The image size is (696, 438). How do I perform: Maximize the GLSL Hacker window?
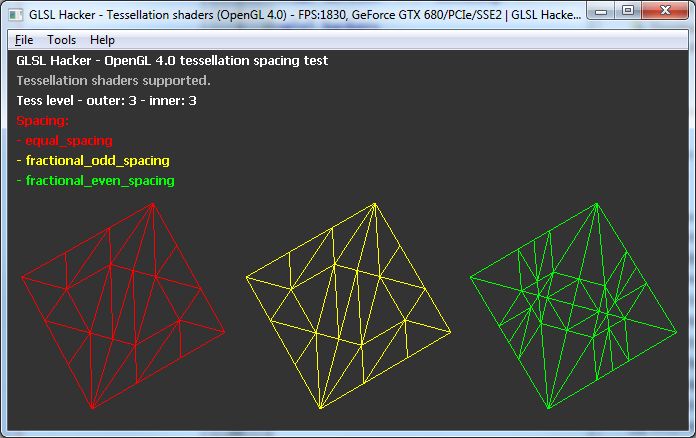pos(628,11)
